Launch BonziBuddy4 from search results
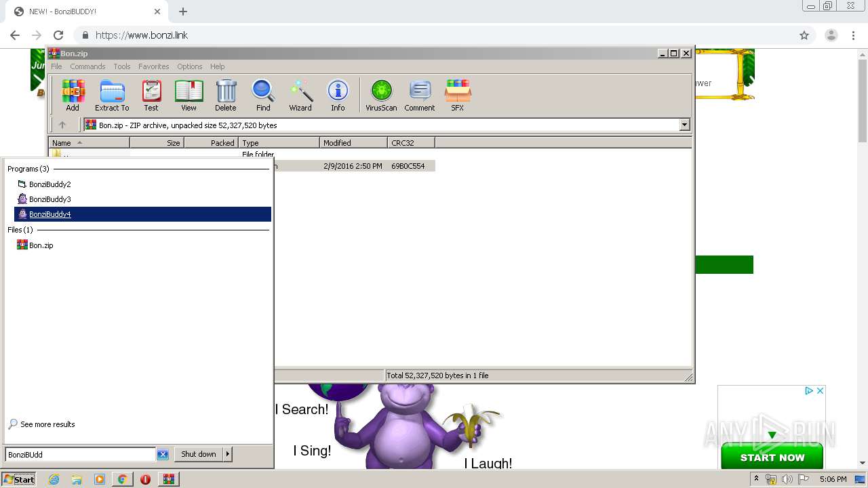Image resolution: width=868 pixels, height=488 pixels. [x=142, y=214]
